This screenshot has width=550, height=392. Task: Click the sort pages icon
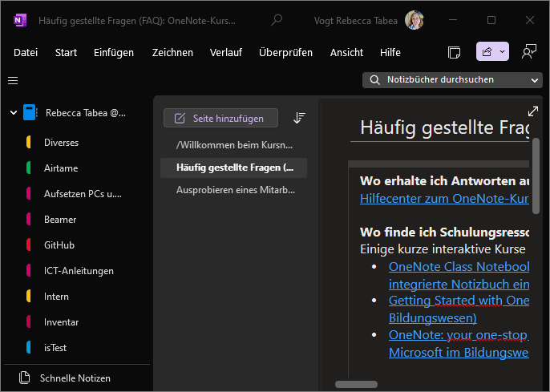tap(299, 118)
